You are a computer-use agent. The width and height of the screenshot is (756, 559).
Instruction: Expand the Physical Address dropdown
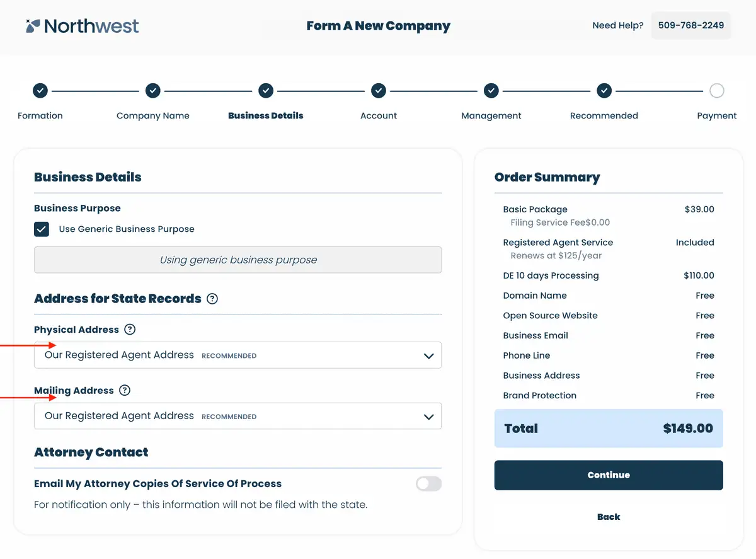(x=238, y=355)
